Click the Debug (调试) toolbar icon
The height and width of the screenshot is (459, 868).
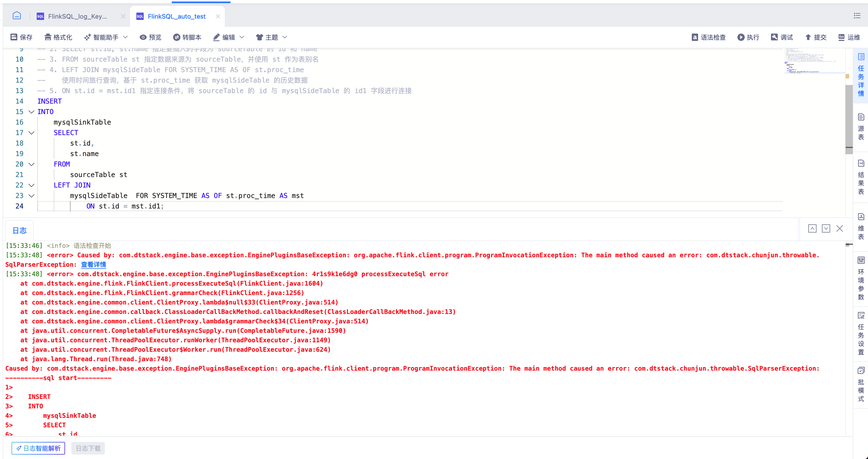(x=774, y=37)
